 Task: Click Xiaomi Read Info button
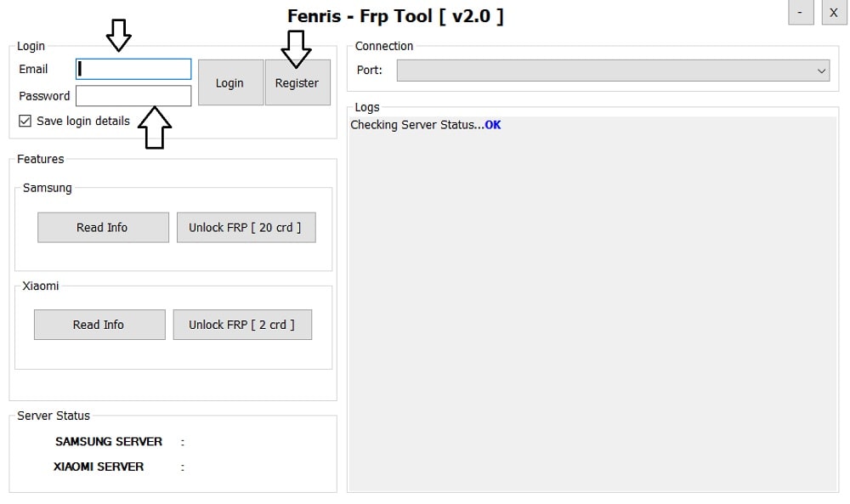click(99, 325)
